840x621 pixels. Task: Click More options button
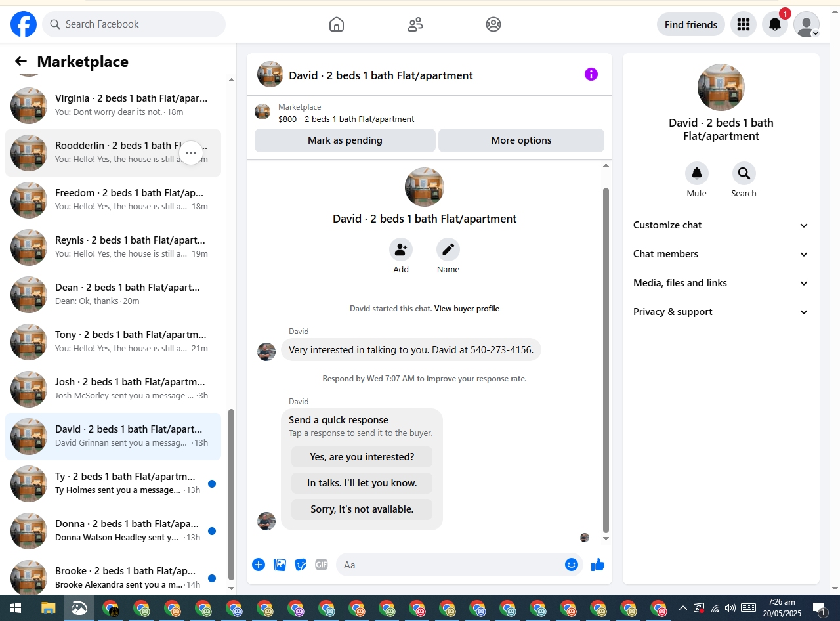click(521, 140)
